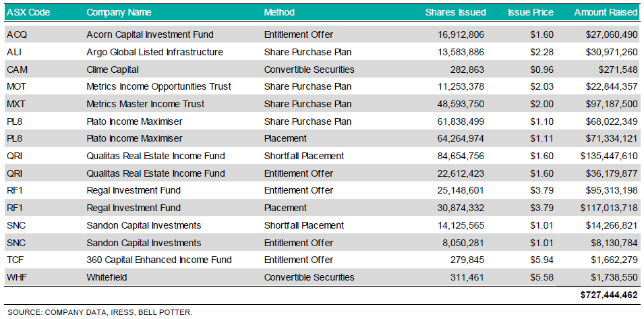Select the $68,022,349 amount cell
This screenshot has height=319, width=644.
(608, 121)
